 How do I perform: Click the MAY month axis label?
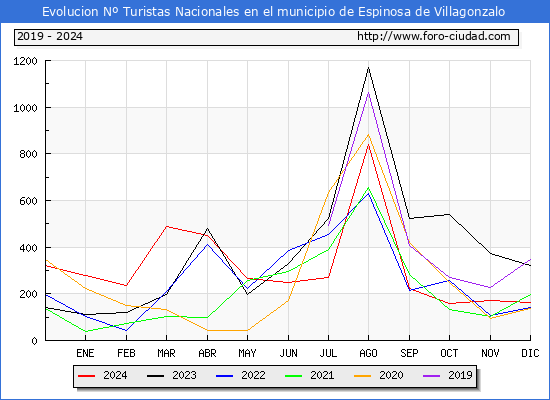pyautogui.click(x=247, y=353)
